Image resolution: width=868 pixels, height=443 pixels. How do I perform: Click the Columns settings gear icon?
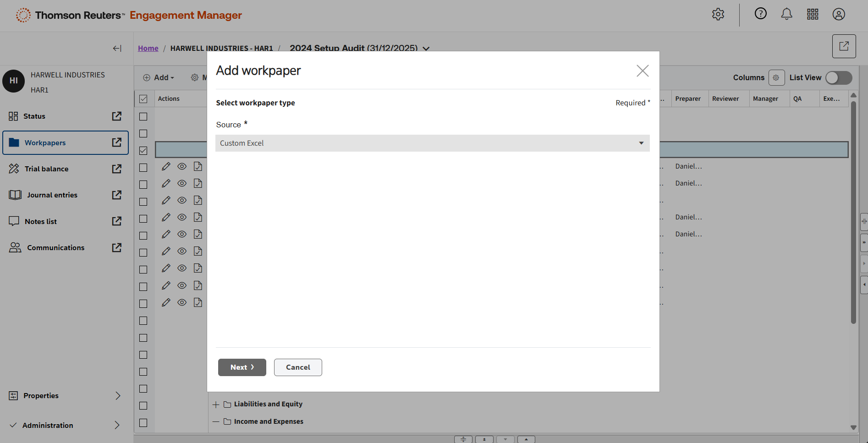(x=776, y=78)
